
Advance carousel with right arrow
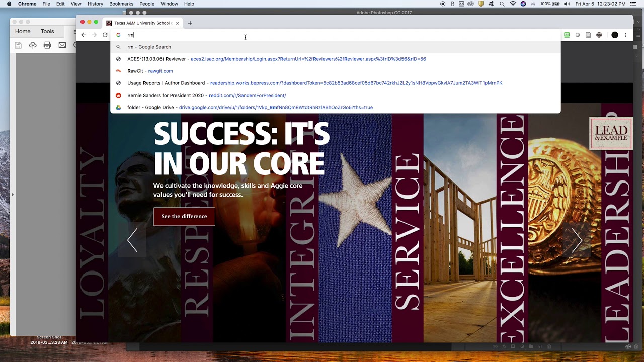click(577, 240)
